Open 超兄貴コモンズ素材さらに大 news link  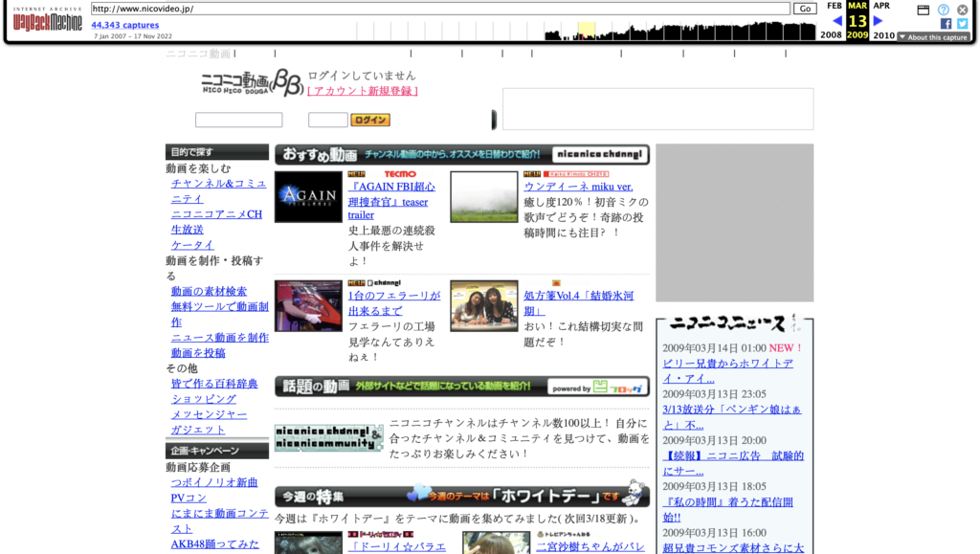point(733,547)
